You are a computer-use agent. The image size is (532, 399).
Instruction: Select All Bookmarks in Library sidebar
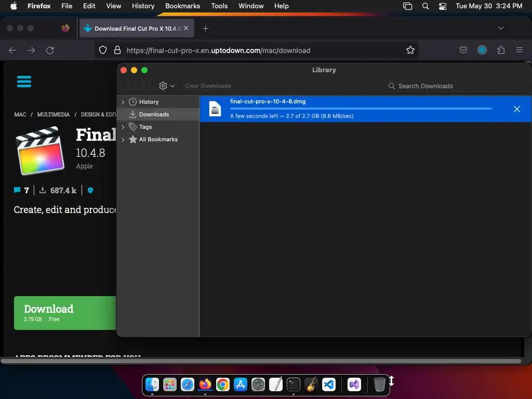(158, 139)
